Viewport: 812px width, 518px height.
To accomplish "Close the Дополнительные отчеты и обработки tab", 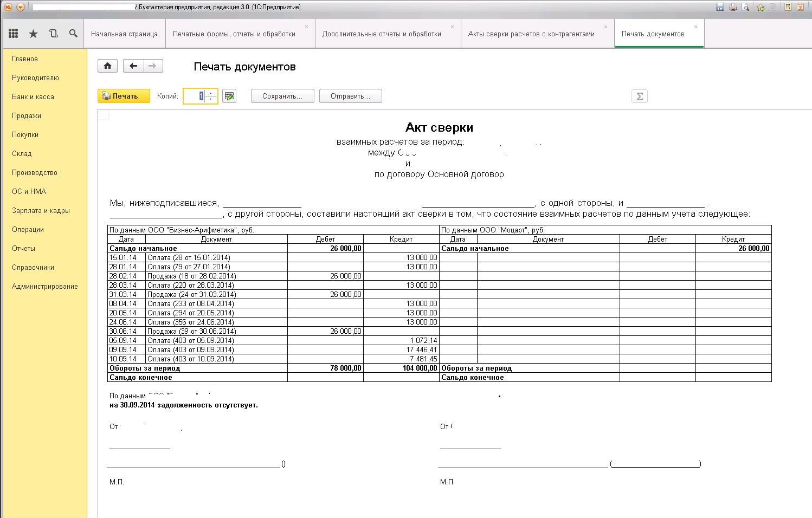I will pyautogui.click(x=452, y=27).
